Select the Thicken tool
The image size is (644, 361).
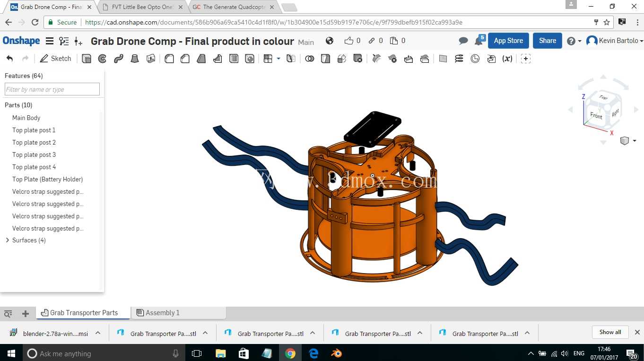151,59
